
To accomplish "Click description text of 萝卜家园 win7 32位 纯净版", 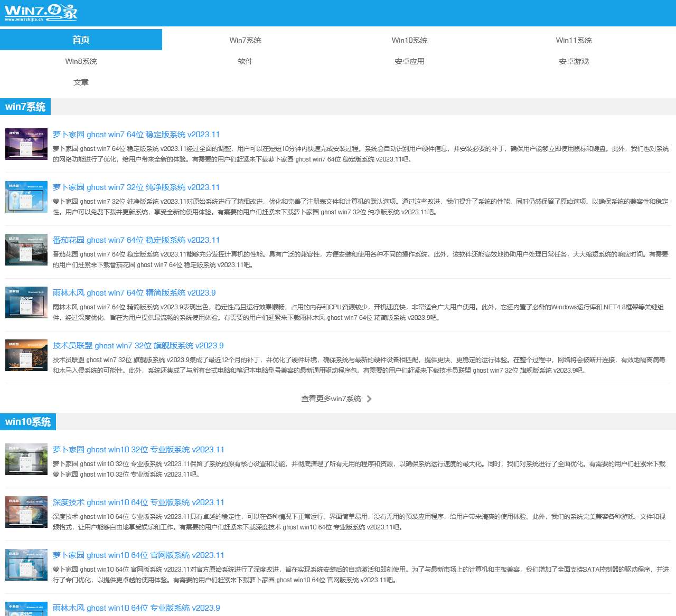I will [x=361, y=207].
